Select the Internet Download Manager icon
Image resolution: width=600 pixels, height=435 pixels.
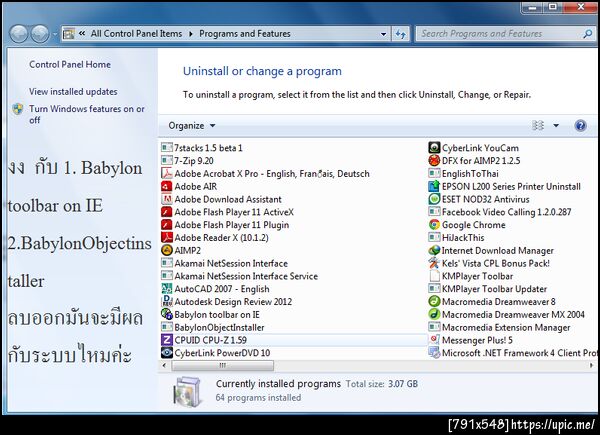point(434,250)
